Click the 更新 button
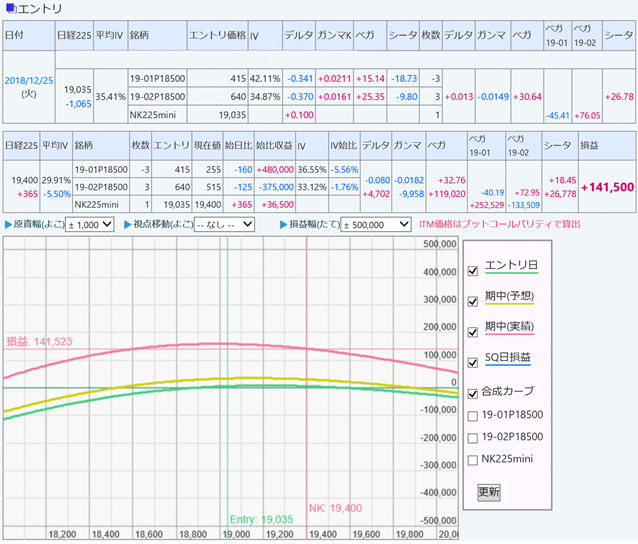The width and height of the screenshot is (638, 544). 489,492
